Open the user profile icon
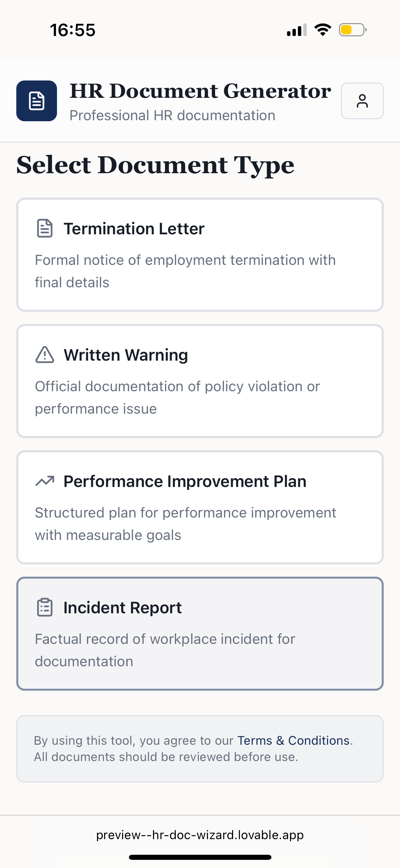The height and width of the screenshot is (868, 400). 362,101
